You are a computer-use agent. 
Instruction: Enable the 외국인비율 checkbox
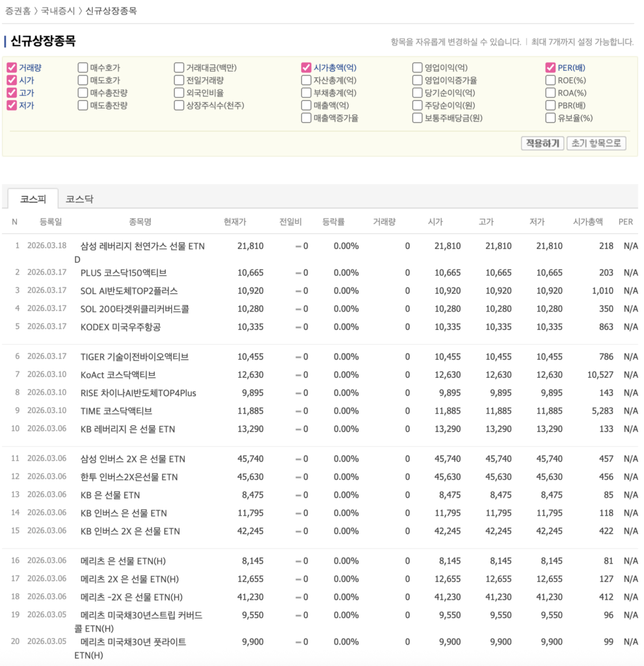(179, 93)
